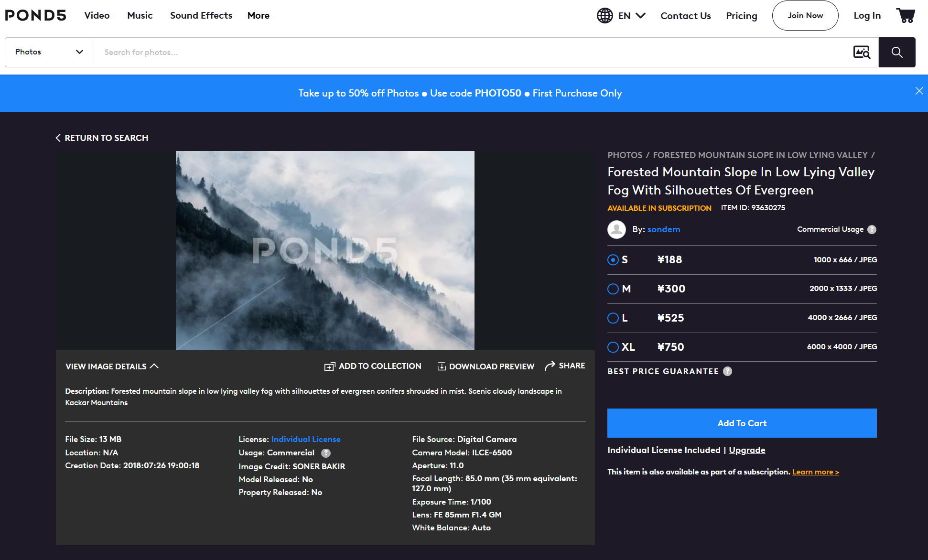This screenshot has height=560, width=928.
Task: Click the Add To Collection icon
Action: pyautogui.click(x=330, y=366)
